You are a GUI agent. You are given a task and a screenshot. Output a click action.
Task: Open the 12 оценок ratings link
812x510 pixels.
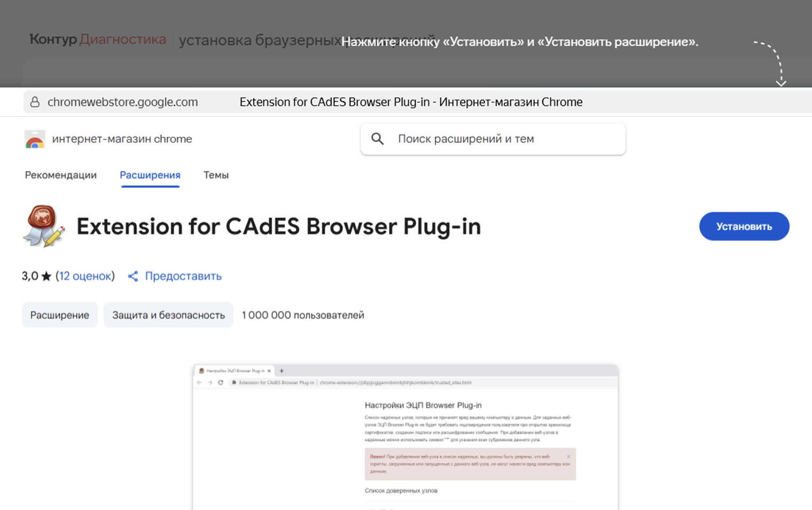(x=85, y=276)
